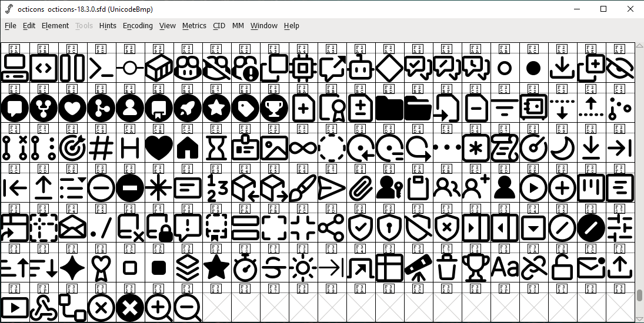Select the key-asterisk glyph

pyautogui.click(x=476, y=148)
